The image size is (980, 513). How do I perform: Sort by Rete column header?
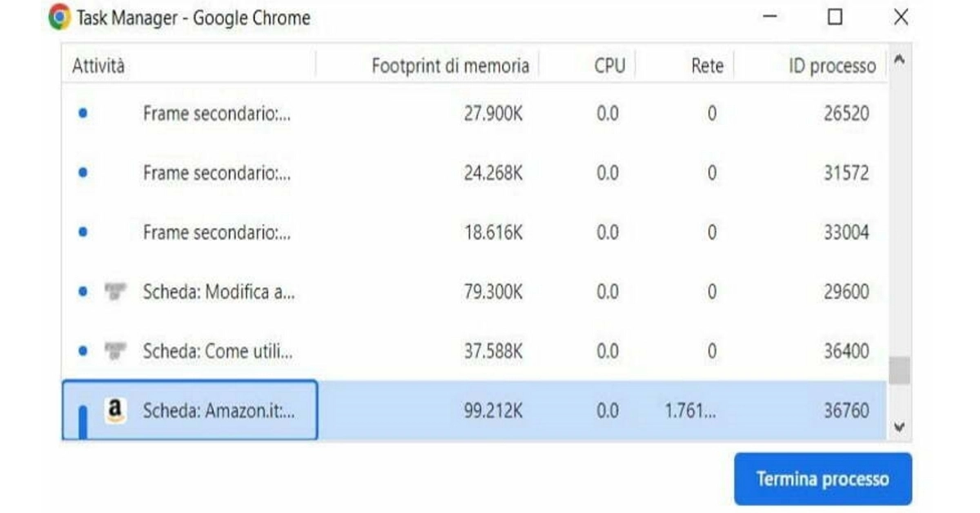pos(707,66)
